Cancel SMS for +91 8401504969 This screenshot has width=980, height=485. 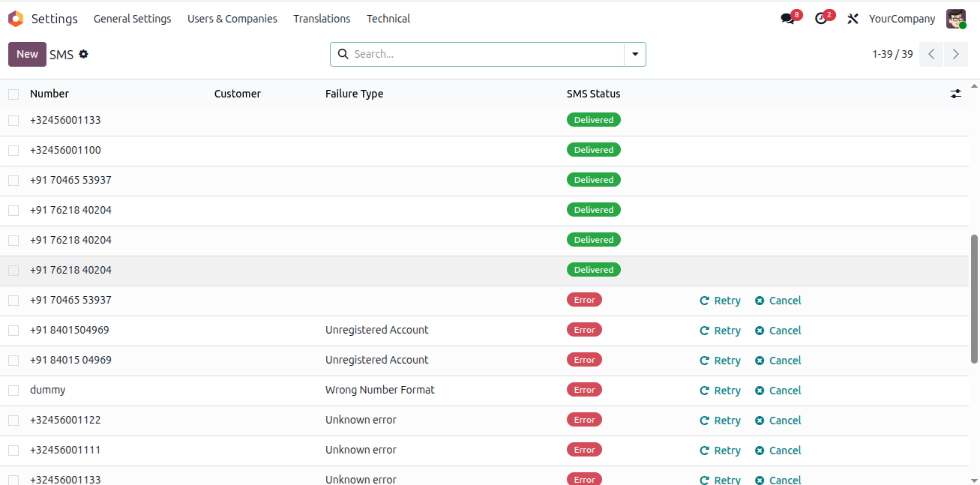click(x=778, y=331)
